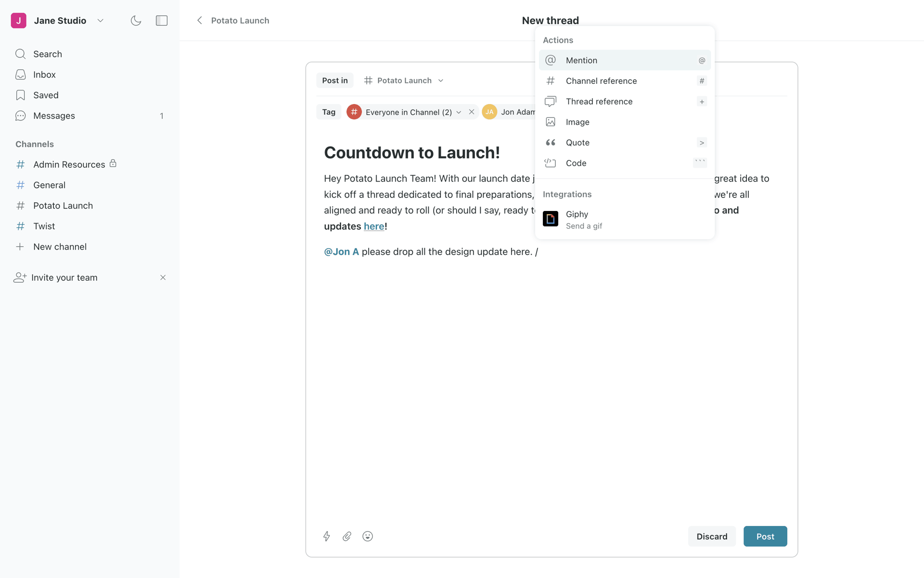Screen dimensions: 924x578
Task: Collapse the sidebar panel icon
Action: (x=162, y=20)
